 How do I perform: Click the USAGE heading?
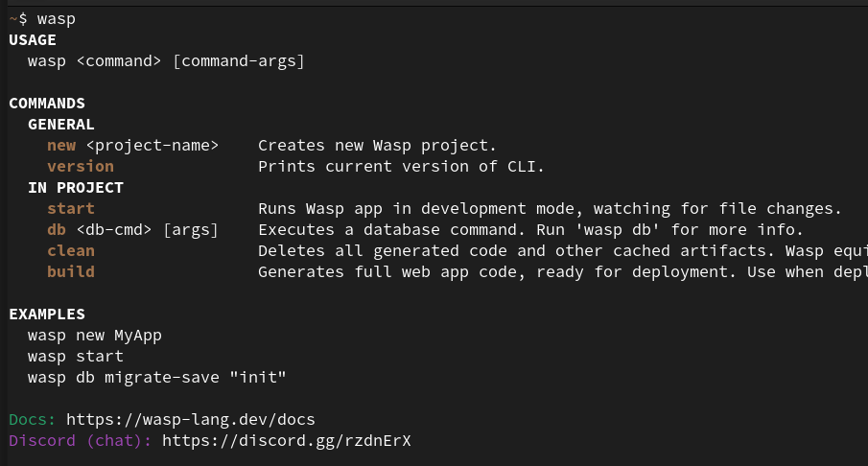(33, 40)
